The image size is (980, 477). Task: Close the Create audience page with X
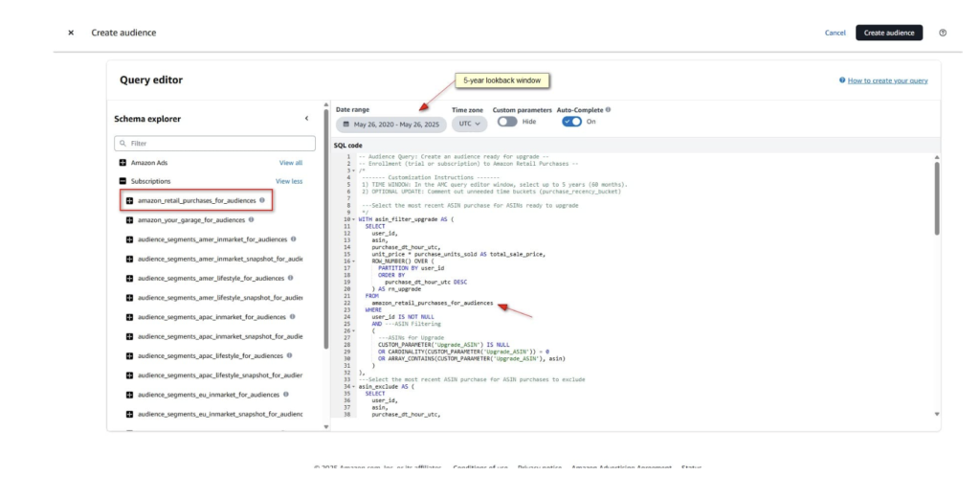[x=71, y=33]
